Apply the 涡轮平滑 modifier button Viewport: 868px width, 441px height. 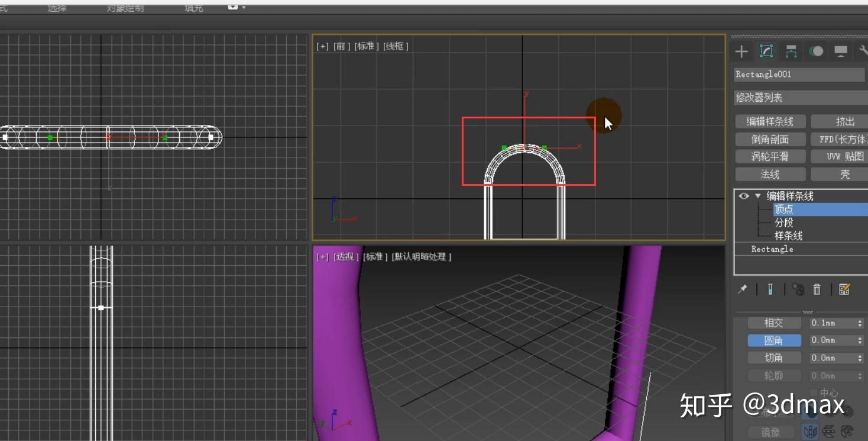coord(770,156)
